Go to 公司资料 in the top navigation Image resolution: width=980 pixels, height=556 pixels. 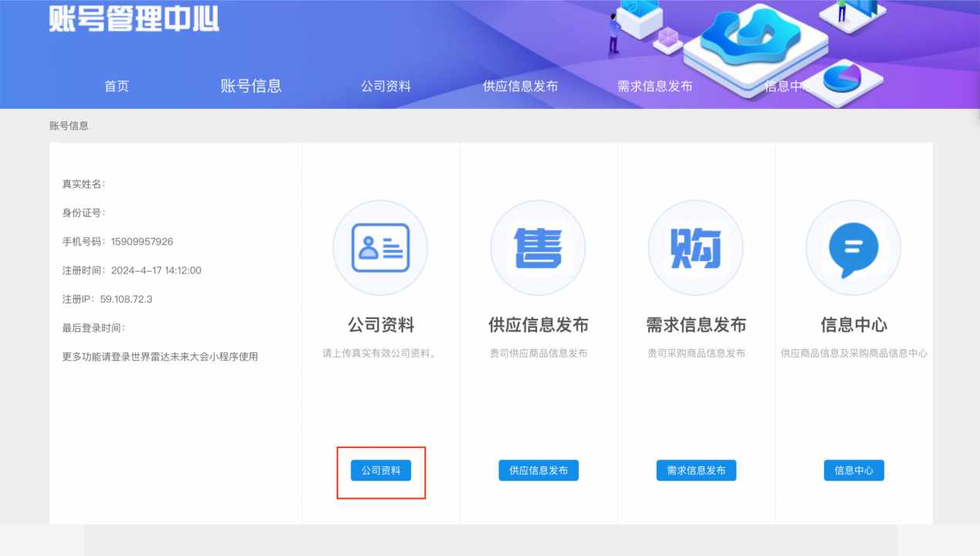click(x=386, y=86)
